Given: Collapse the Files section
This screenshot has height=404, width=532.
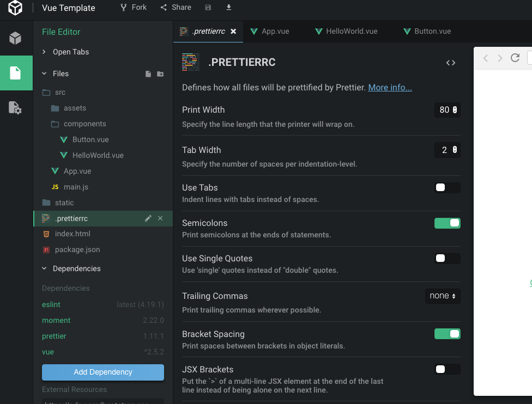Looking at the screenshot, I should click(55, 74).
